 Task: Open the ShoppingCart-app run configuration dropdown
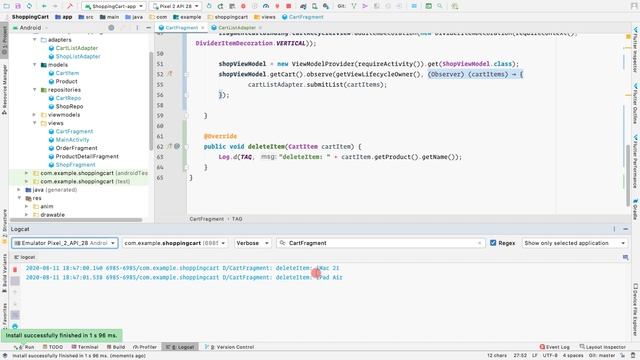(x=114, y=6)
